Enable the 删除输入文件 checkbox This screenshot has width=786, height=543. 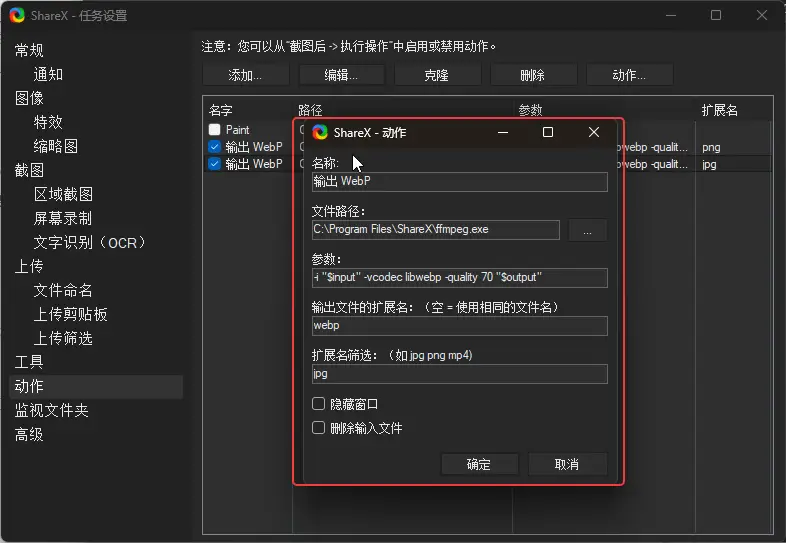[318, 428]
